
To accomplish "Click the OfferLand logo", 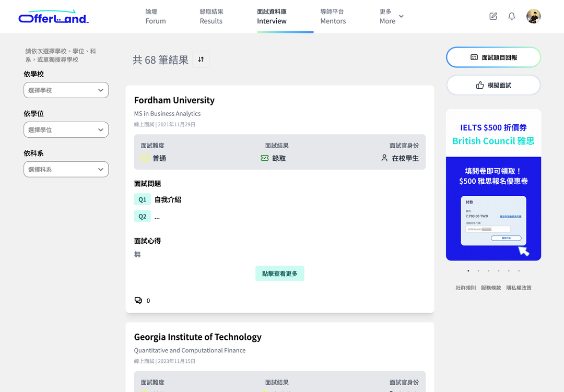I will [54, 17].
